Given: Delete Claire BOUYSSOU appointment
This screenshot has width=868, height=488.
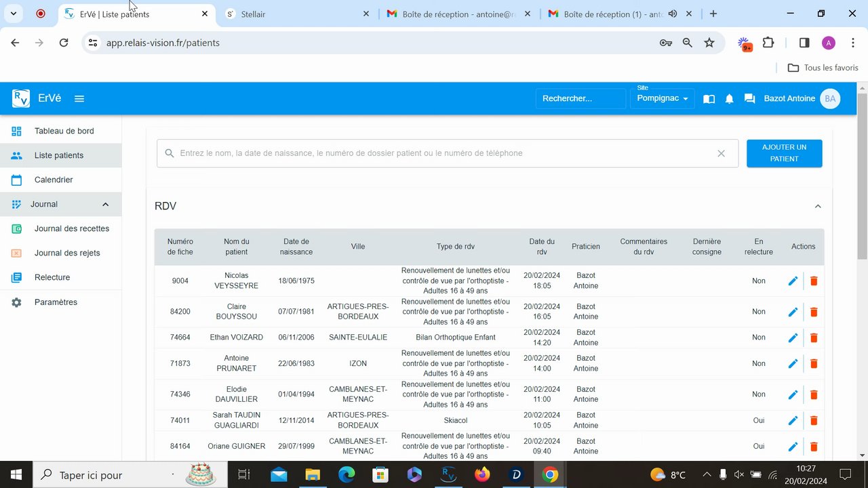Looking at the screenshot, I should (x=814, y=312).
